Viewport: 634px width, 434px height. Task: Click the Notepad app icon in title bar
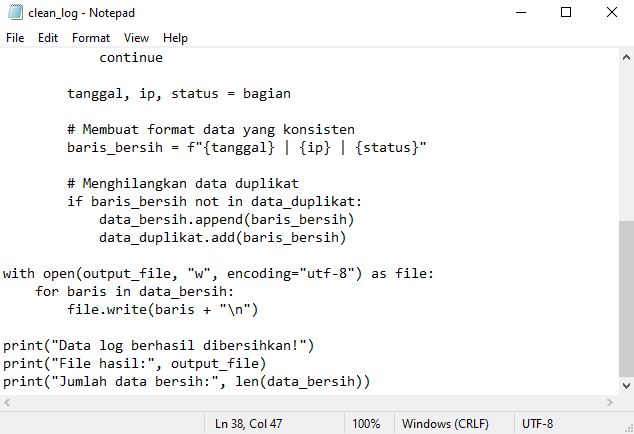tap(15, 12)
